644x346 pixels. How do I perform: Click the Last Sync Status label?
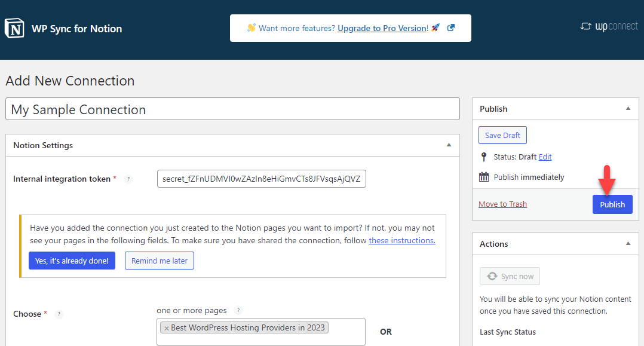[x=508, y=332]
